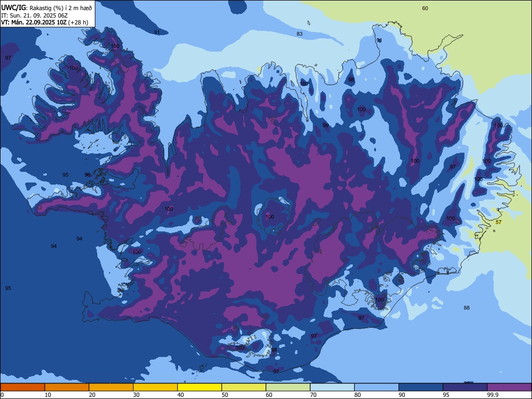This screenshot has height=399, width=532.
Task: Click the legend tick label 10
Action: pyautogui.click(x=48, y=395)
